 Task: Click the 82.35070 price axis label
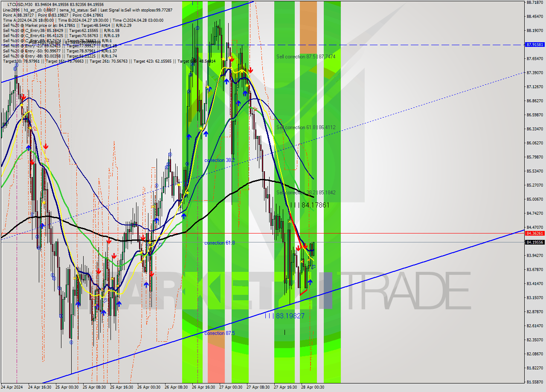[x=534, y=340]
